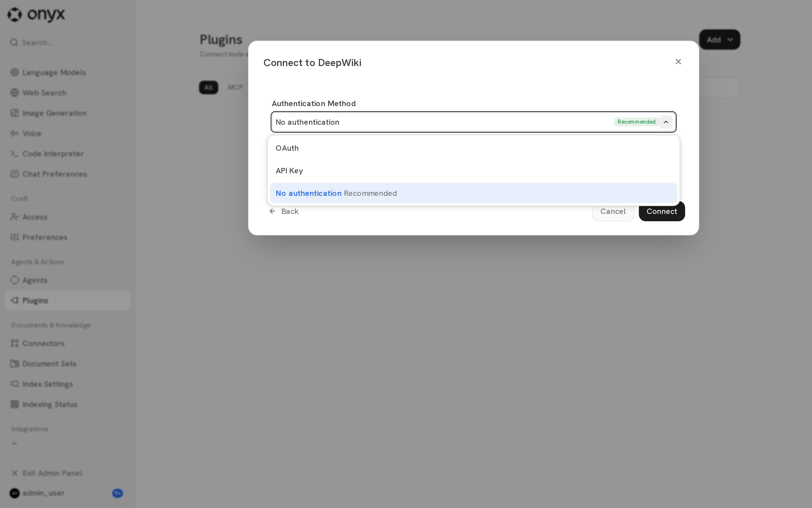
Task: Close the Connect to DeepWiki dialog
Action: tap(678, 62)
